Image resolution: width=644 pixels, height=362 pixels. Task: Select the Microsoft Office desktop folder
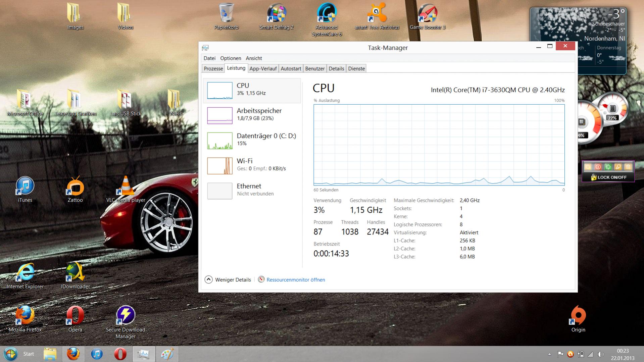pos(25,103)
